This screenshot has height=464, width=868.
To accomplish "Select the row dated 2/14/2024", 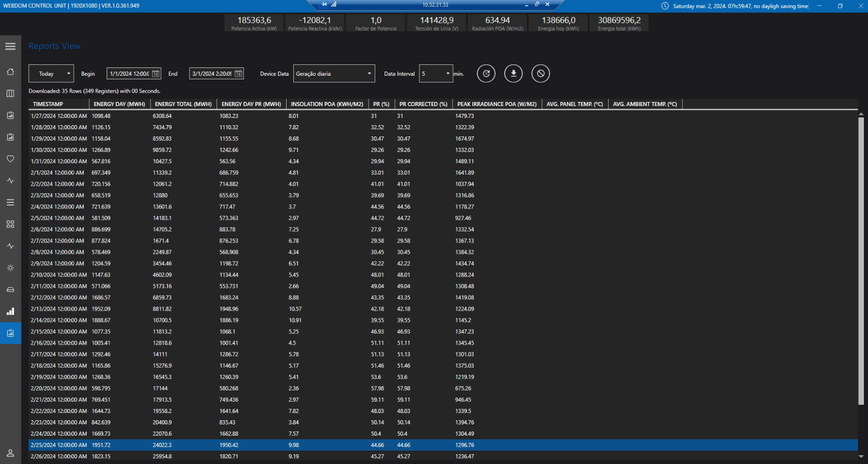I will (443, 320).
